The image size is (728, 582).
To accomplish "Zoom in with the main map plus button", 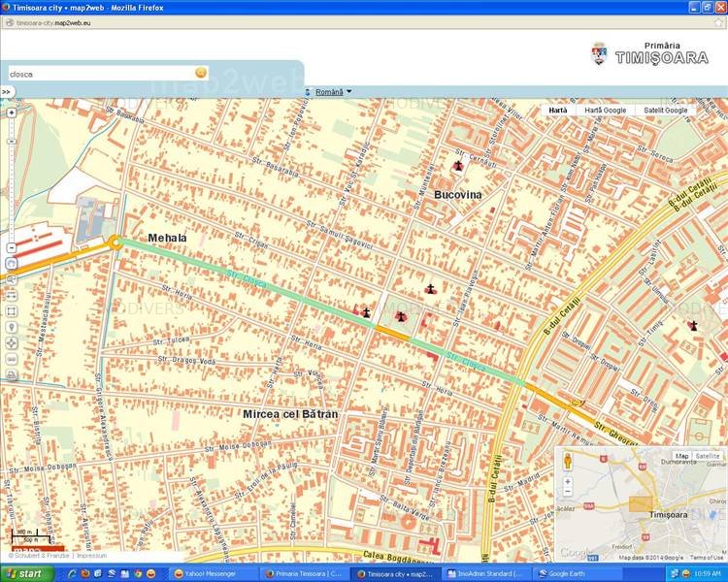I will [12, 113].
